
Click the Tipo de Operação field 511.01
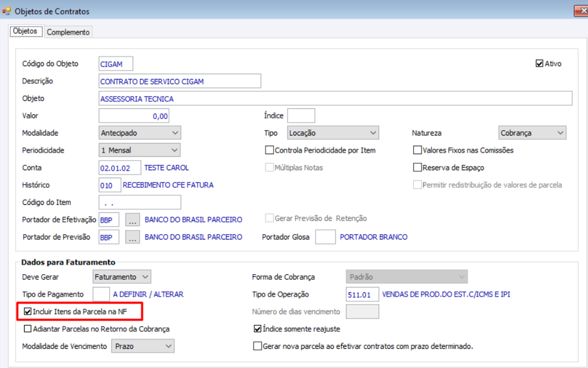(363, 294)
